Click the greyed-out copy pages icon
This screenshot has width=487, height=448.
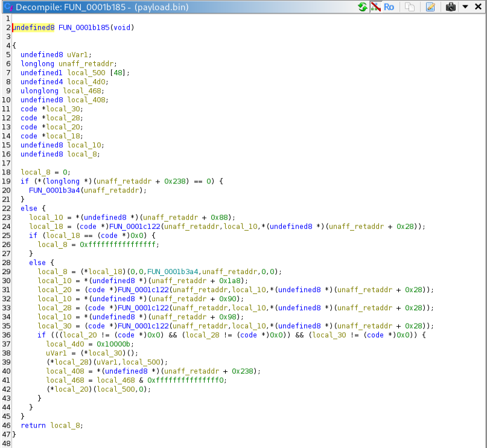(x=410, y=7)
